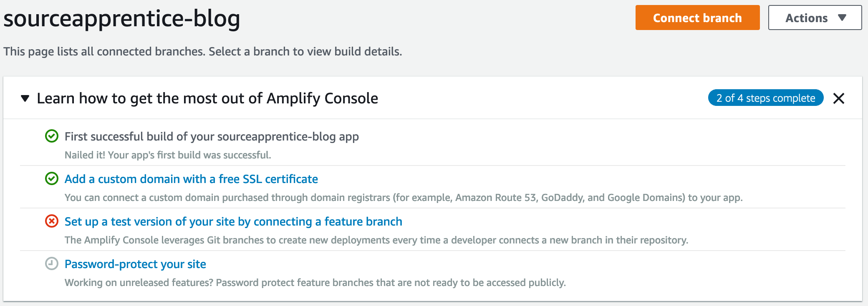The width and height of the screenshot is (868, 306).
Task: Click First successful build of your app text
Action: coord(212,136)
